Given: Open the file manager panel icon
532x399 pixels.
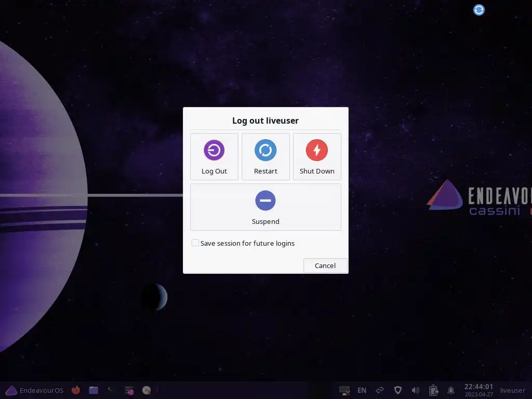Looking at the screenshot, I should [94, 390].
